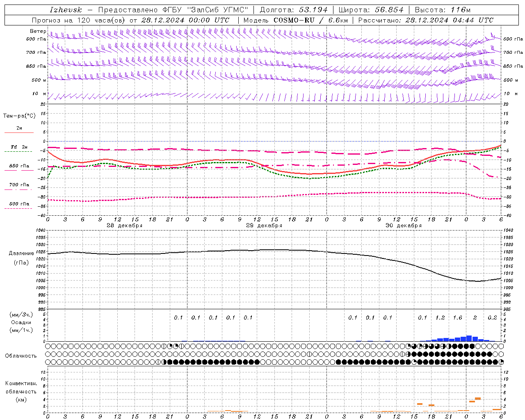The width and height of the screenshot is (525, 420).
Task: Click the 500 гПа temperature legend entry
Action: (x=19, y=204)
